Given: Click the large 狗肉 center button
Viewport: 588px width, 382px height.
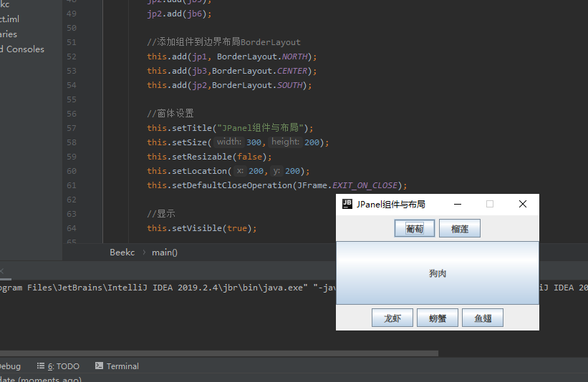Looking at the screenshot, I should 437,273.
